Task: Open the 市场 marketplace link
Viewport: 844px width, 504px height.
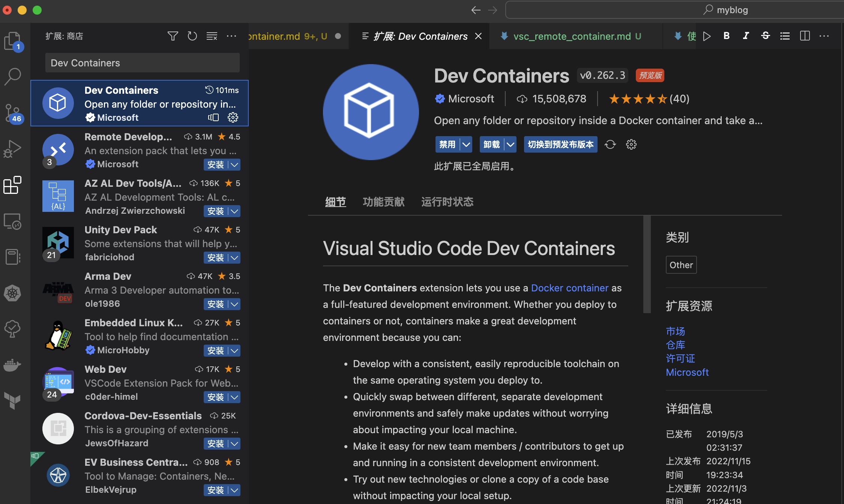Action: click(x=675, y=331)
